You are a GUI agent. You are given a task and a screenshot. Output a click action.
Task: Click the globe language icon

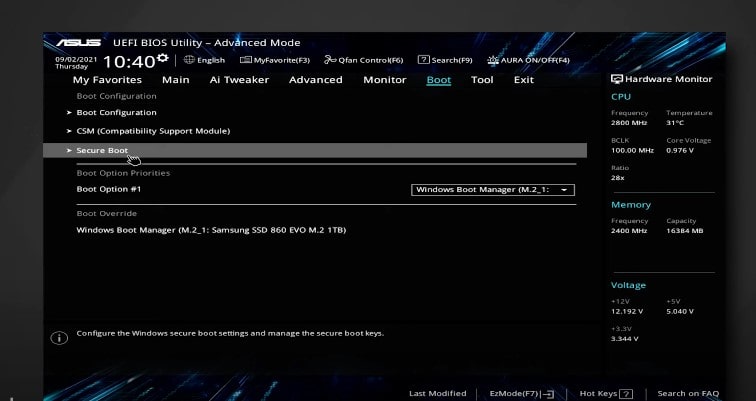(x=189, y=60)
